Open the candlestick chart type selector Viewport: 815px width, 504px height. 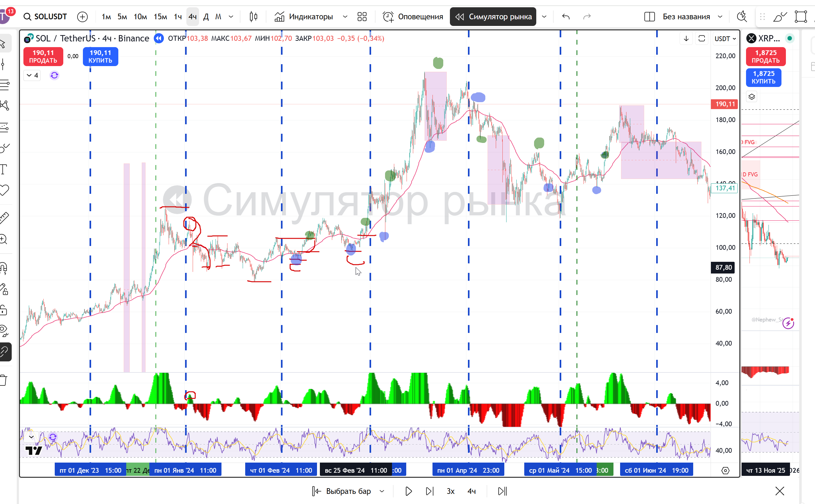253,17
